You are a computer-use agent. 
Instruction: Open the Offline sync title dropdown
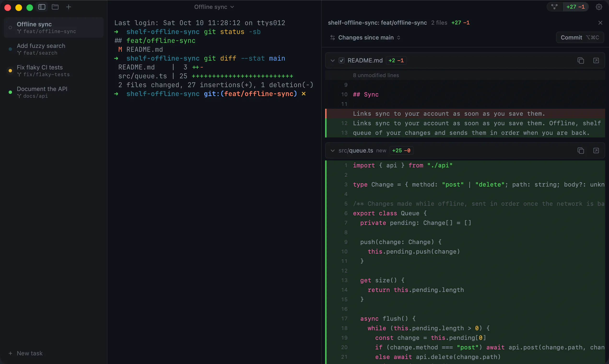click(x=214, y=7)
